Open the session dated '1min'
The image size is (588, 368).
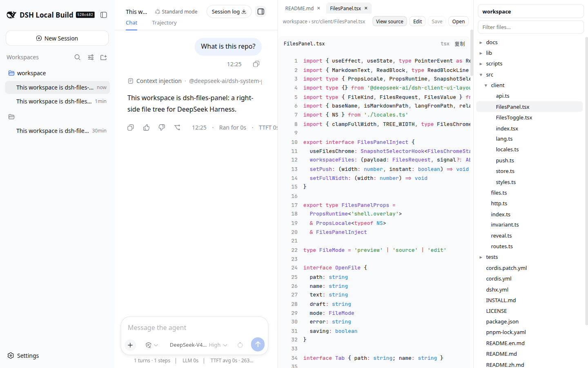[x=57, y=101]
